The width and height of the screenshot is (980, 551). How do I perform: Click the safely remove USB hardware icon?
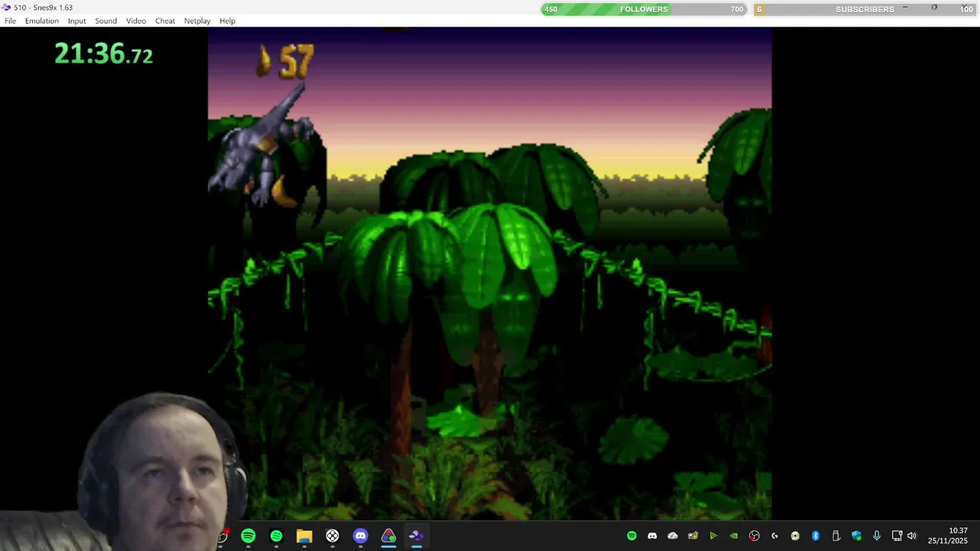point(836,536)
